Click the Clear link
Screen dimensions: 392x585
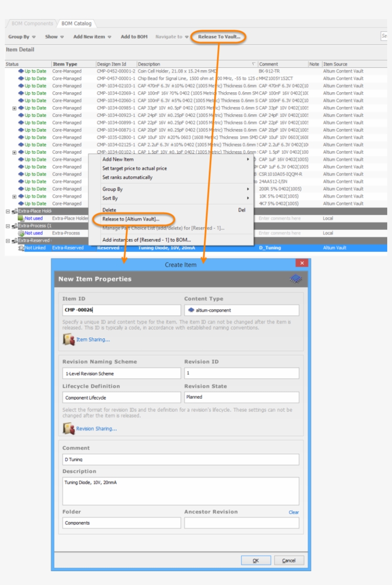tap(294, 512)
